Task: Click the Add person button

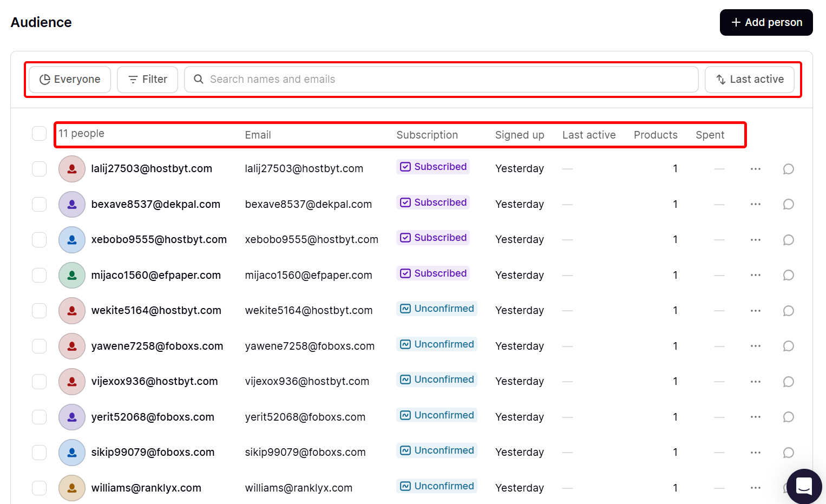Action: coord(766,22)
